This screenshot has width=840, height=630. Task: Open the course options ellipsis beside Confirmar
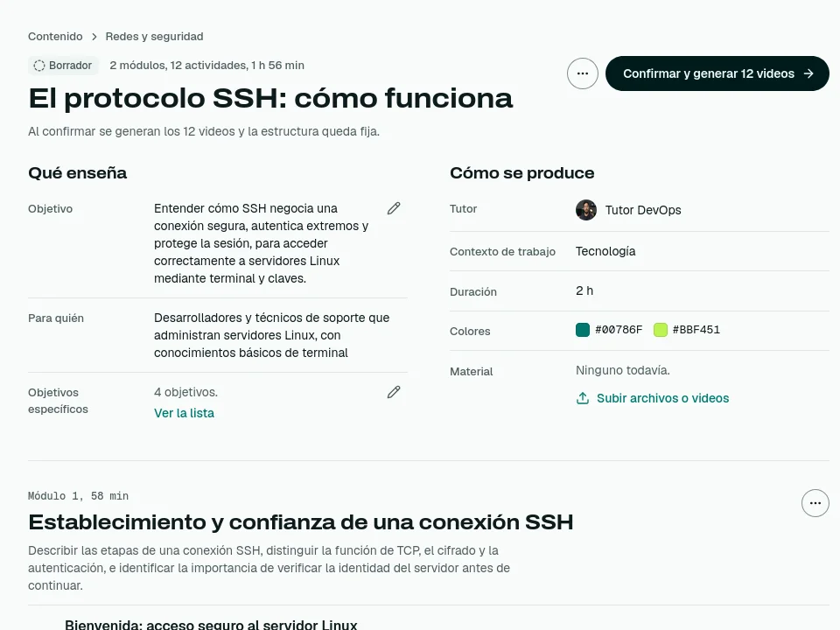coord(583,73)
